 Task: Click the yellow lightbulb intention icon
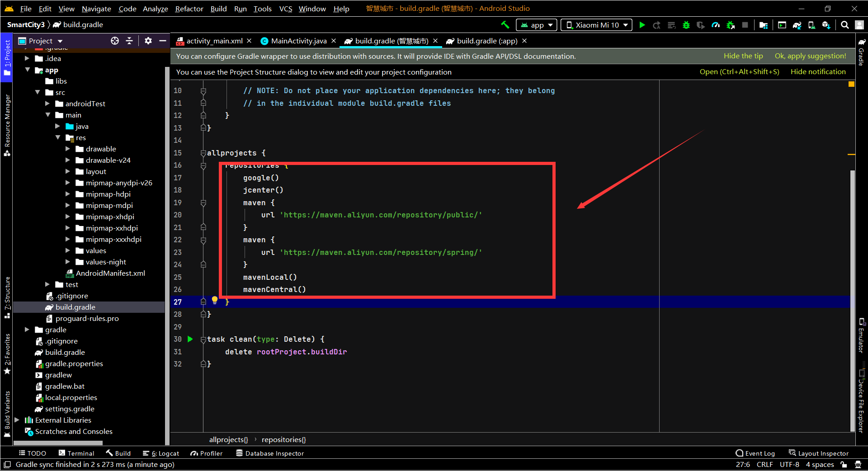215,300
